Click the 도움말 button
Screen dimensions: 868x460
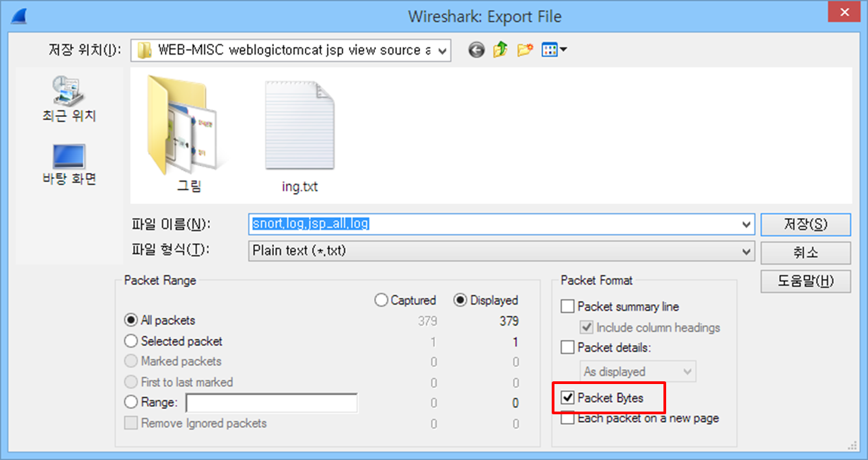point(805,281)
